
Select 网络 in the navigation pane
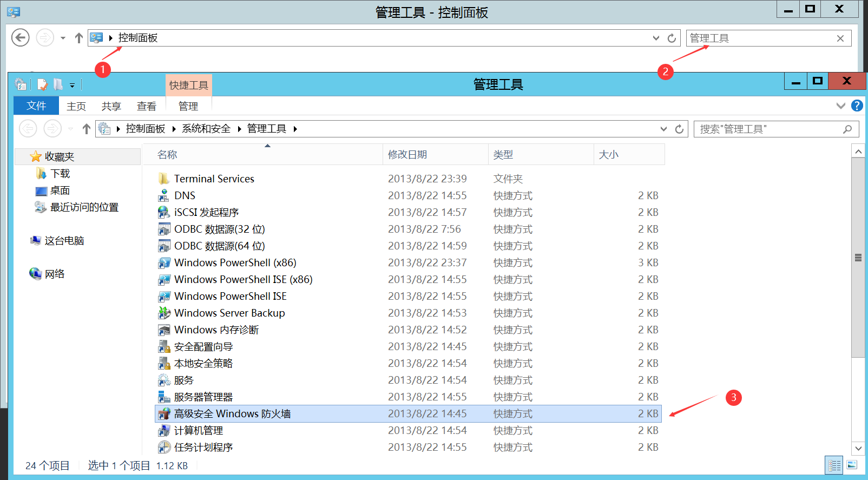pyautogui.click(x=54, y=274)
